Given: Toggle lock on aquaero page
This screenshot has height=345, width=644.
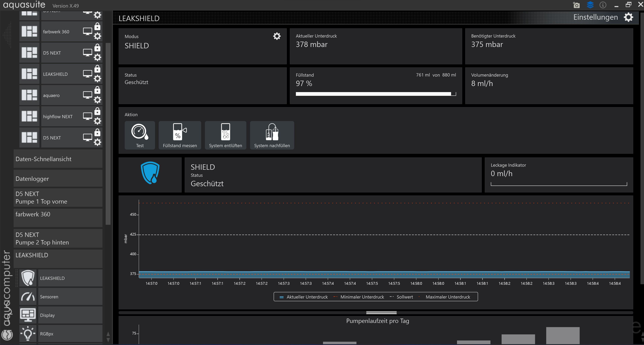Looking at the screenshot, I should tap(97, 90).
